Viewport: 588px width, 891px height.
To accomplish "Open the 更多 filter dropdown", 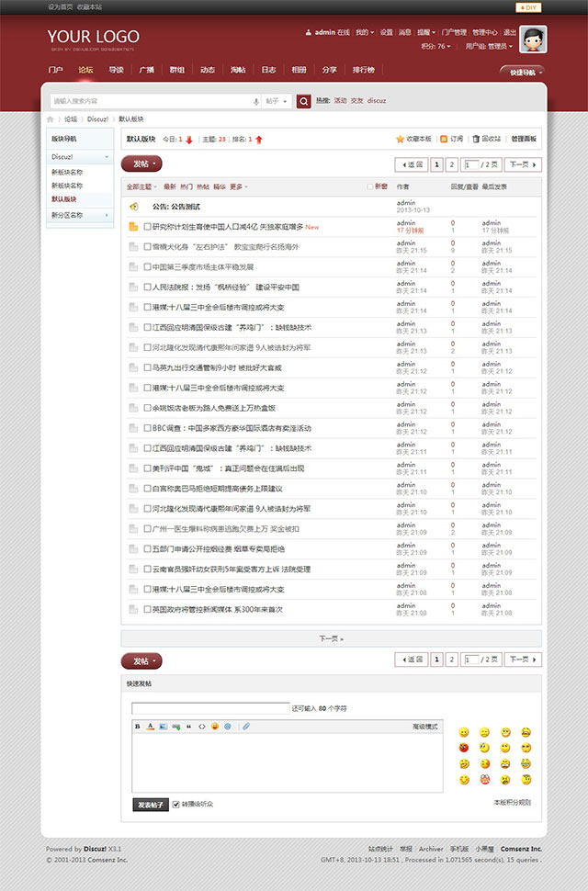I will [239, 187].
